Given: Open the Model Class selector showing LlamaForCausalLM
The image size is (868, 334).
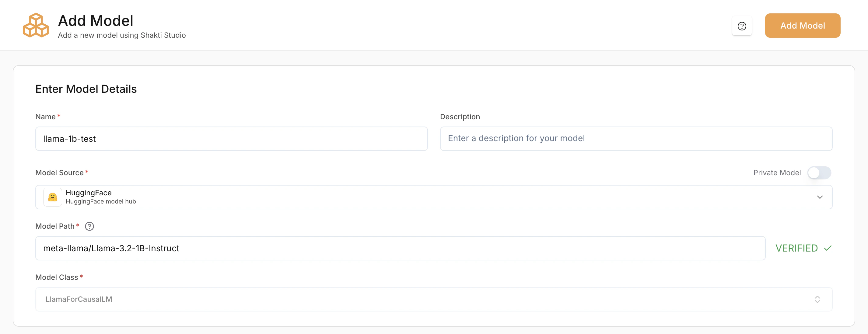Looking at the screenshot, I should point(433,299).
